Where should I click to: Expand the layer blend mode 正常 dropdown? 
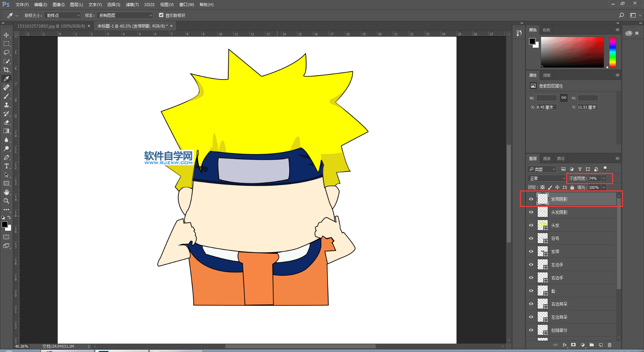pyautogui.click(x=547, y=178)
